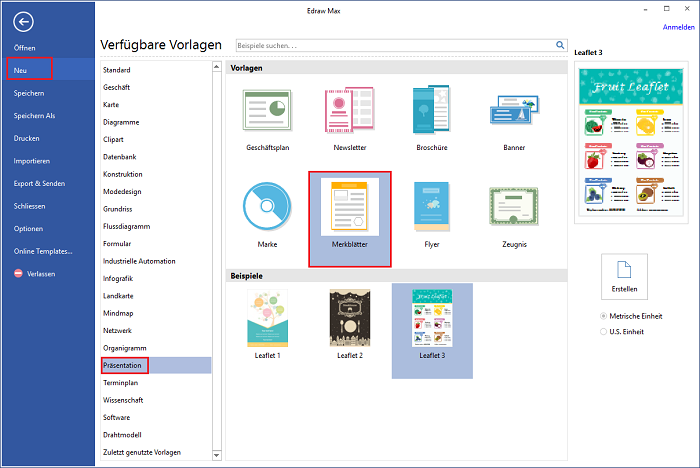Select the Newsletter template icon
The height and width of the screenshot is (468, 700).
click(x=350, y=110)
